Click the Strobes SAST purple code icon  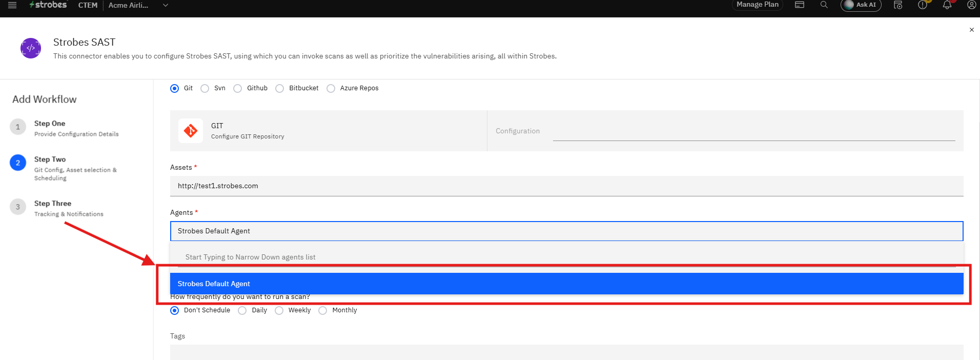(x=31, y=48)
